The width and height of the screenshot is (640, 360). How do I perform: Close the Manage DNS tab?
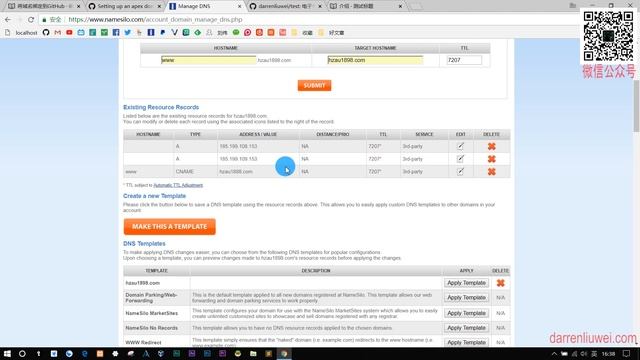(x=240, y=6)
